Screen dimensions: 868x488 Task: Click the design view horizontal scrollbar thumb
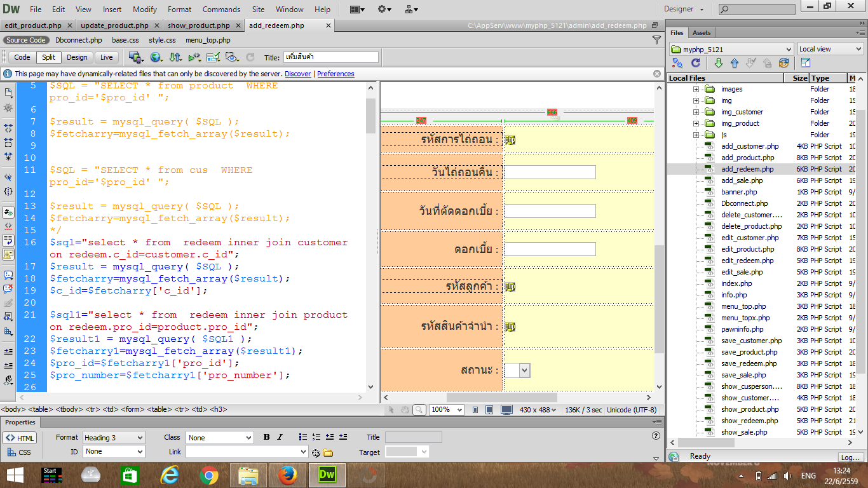(501, 397)
